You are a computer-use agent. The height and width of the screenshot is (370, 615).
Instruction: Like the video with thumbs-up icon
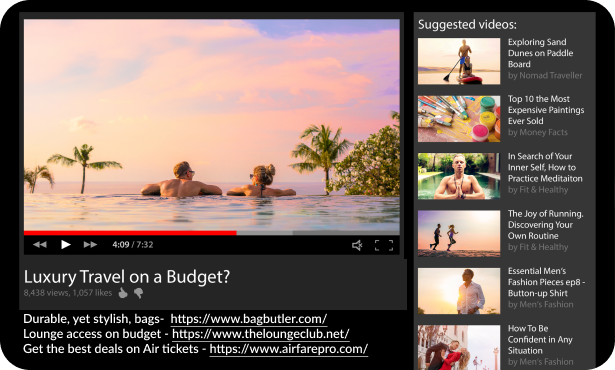pos(123,293)
